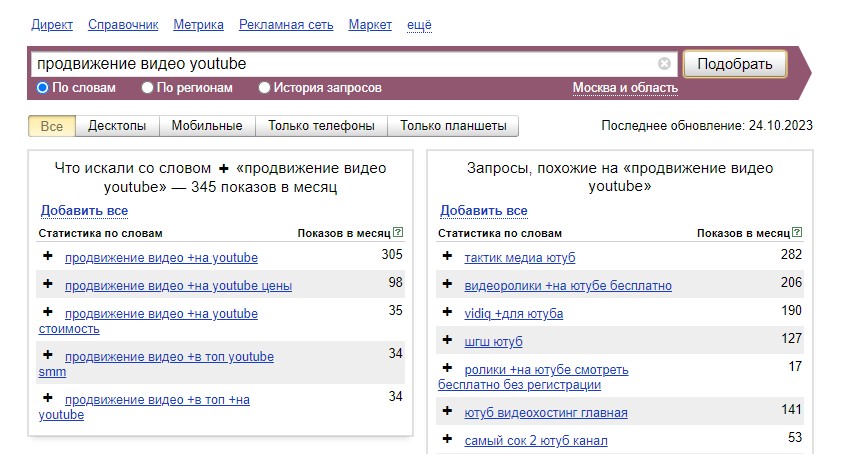Switch to the 'Все' devices tab
The width and height of the screenshot is (855, 454).
(x=52, y=126)
